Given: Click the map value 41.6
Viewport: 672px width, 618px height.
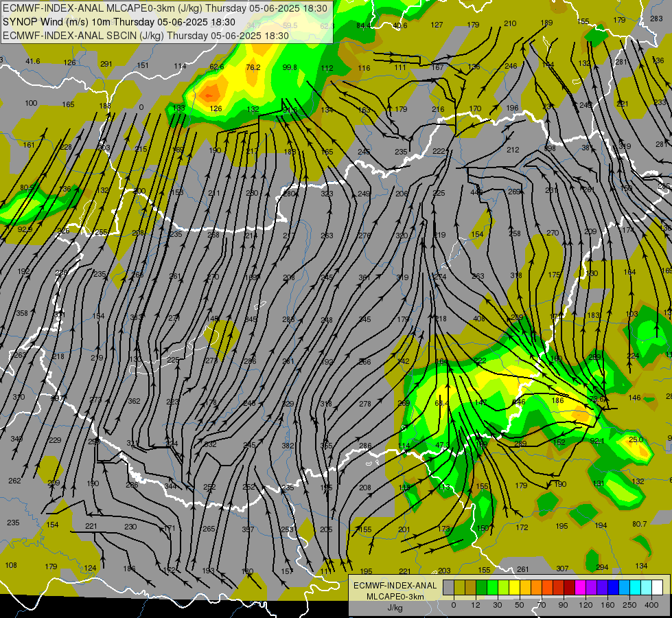Looking at the screenshot, I should 32,61.
